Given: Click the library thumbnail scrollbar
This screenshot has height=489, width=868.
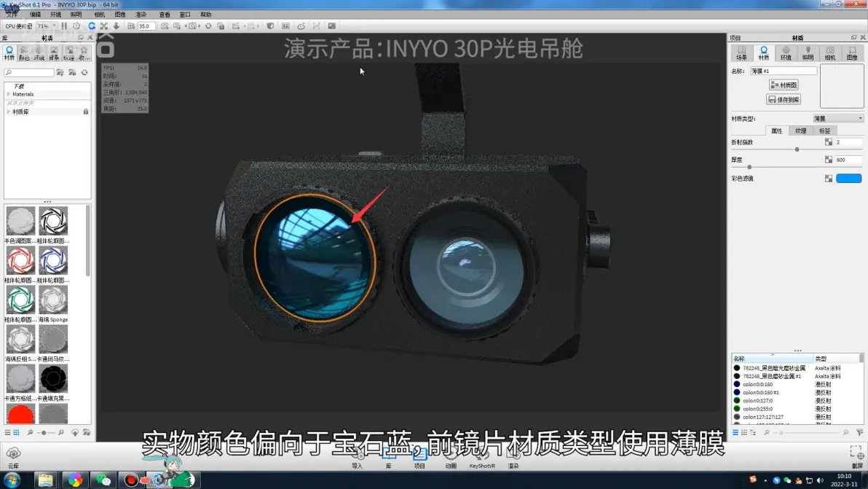Looking at the screenshot, I should point(88,240).
